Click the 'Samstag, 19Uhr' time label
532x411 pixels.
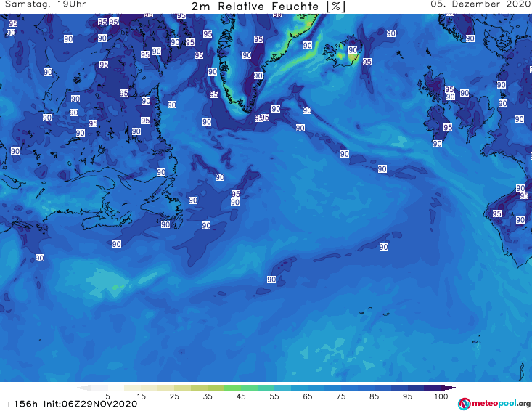coord(46,4)
